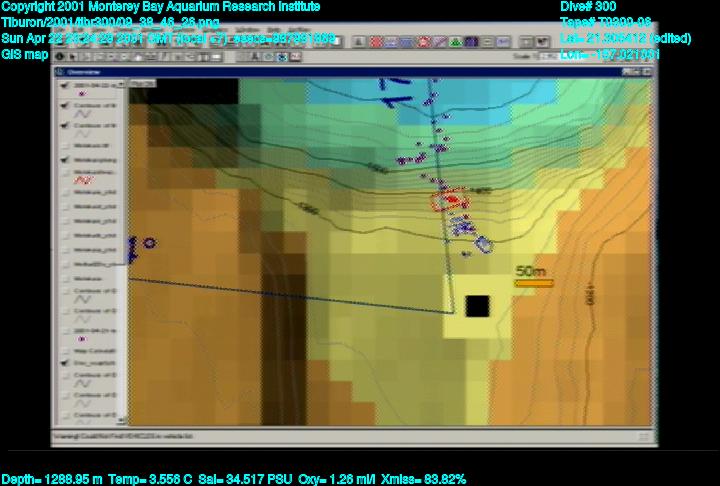
Task: Select the tab beside the legend dropdown
Action: point(141,84)
